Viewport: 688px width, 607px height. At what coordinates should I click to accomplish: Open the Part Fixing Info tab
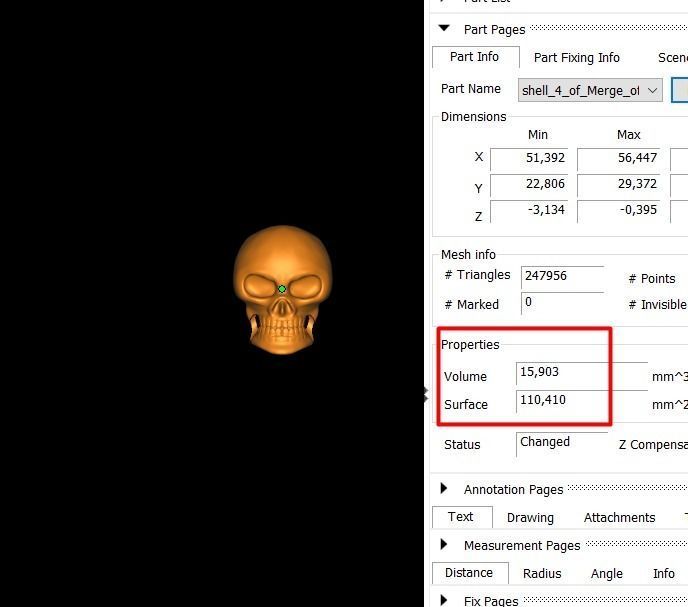tap(576, 57)
